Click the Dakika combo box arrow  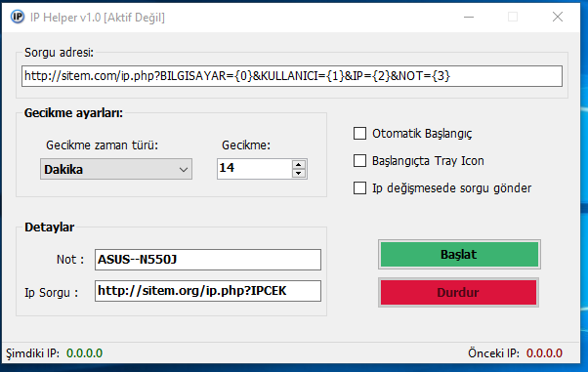point(184,170)
